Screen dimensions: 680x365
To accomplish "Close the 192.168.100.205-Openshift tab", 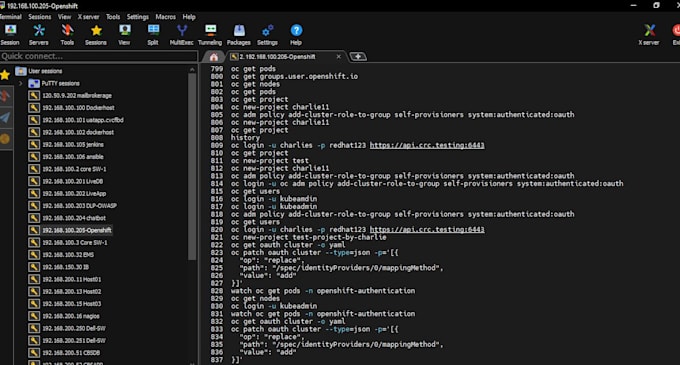I will 339,57.
